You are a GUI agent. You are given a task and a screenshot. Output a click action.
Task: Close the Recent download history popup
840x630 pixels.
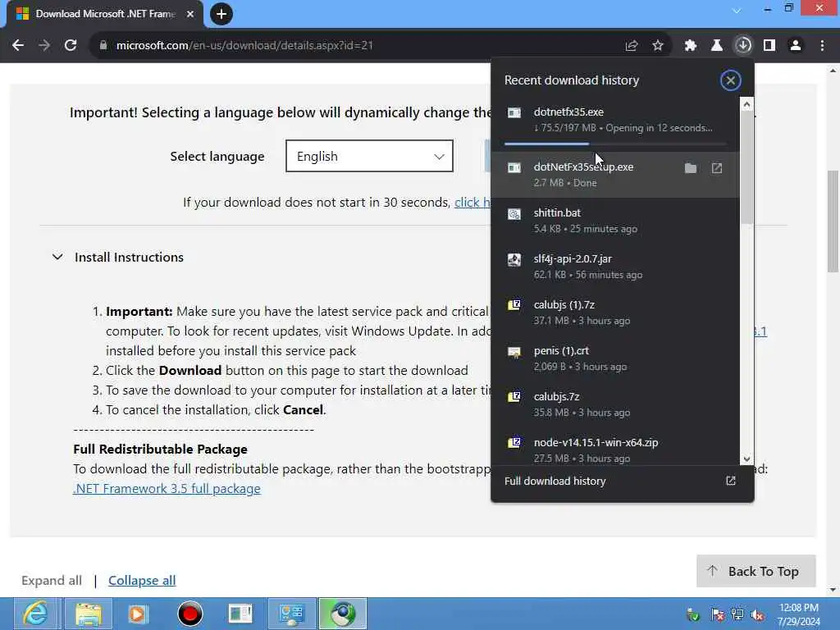730,80
